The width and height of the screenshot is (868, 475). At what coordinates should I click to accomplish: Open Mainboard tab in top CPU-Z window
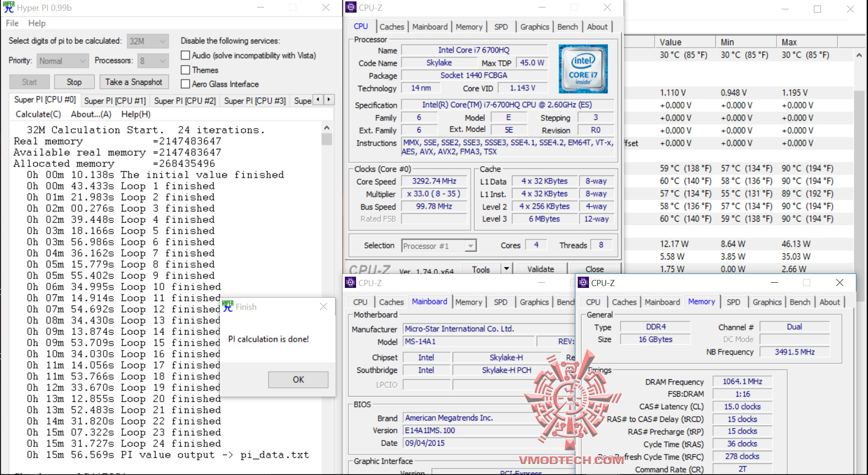(430, 27)
